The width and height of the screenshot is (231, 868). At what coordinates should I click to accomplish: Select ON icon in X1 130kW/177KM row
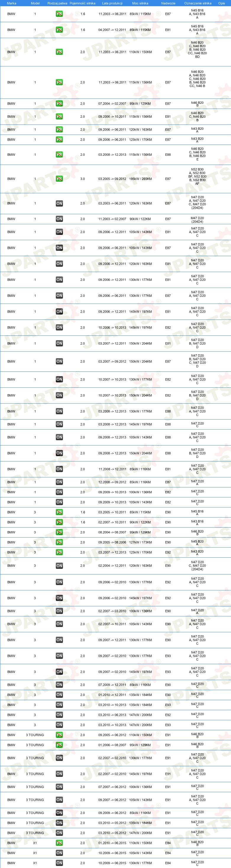(x=59, y=863)
